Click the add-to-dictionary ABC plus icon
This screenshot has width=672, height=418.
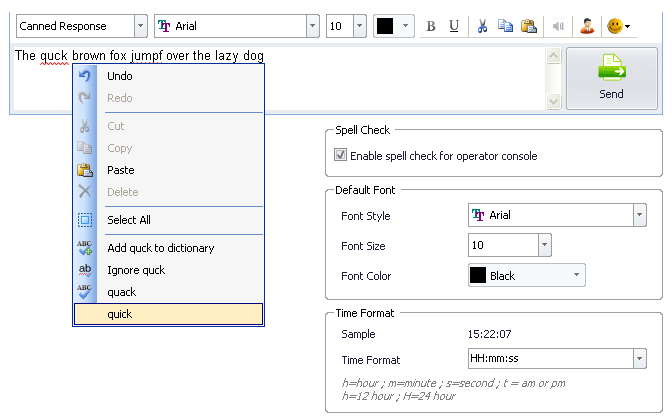[84, 248]
